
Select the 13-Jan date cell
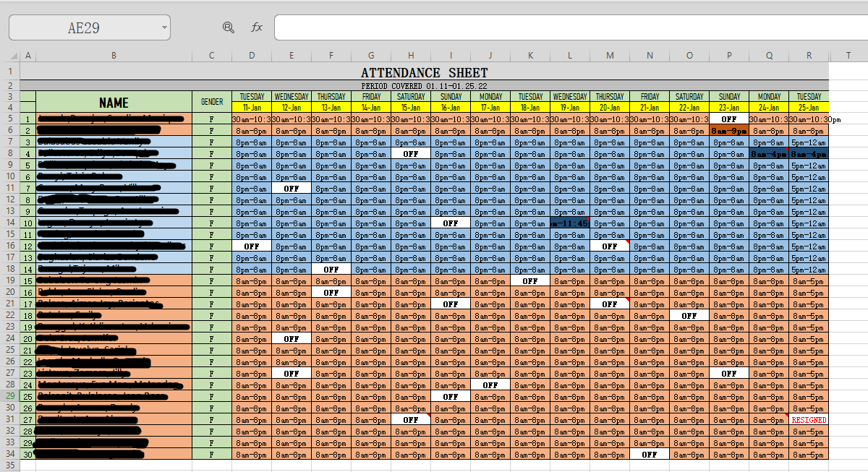coord(331,107)
